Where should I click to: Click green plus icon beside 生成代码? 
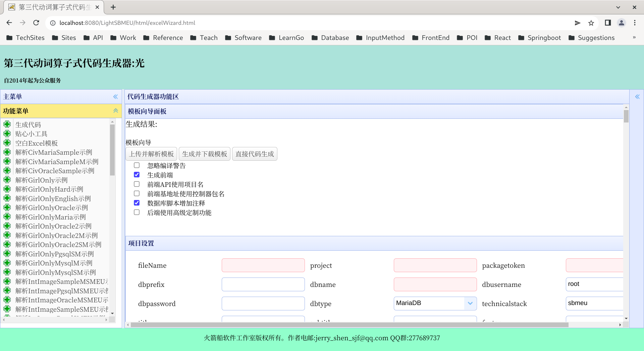[7, 124]
